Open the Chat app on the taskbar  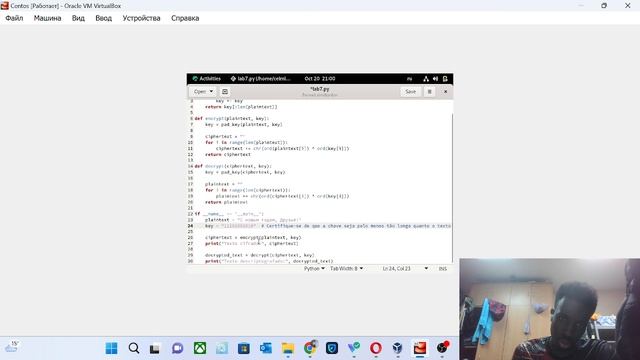pos(177,348)
